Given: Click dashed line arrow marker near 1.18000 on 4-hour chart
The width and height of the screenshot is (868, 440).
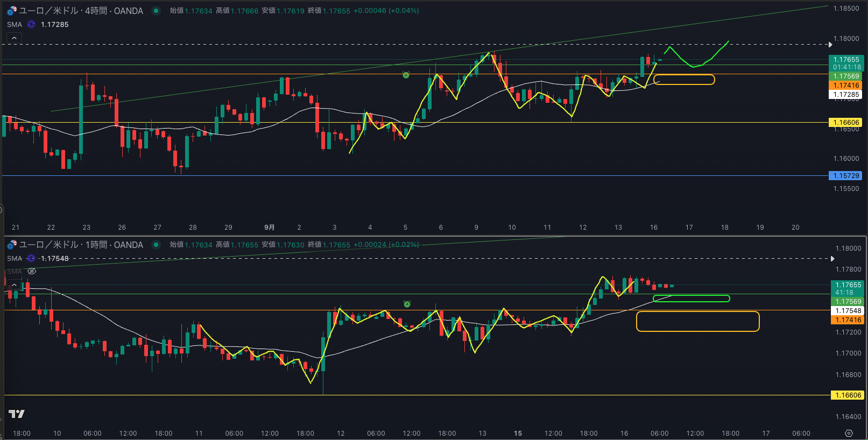Looking at the screenshot, I should click(x=830, y=45).
